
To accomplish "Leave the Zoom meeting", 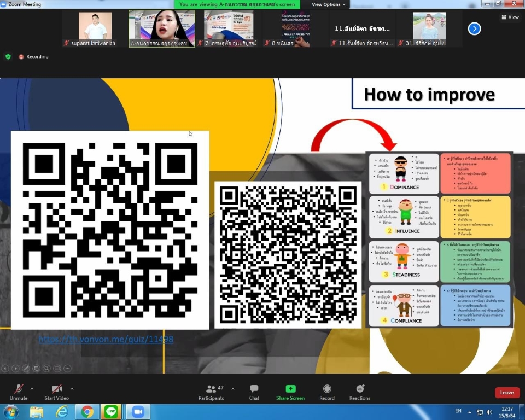I will (x=507, y=393).
